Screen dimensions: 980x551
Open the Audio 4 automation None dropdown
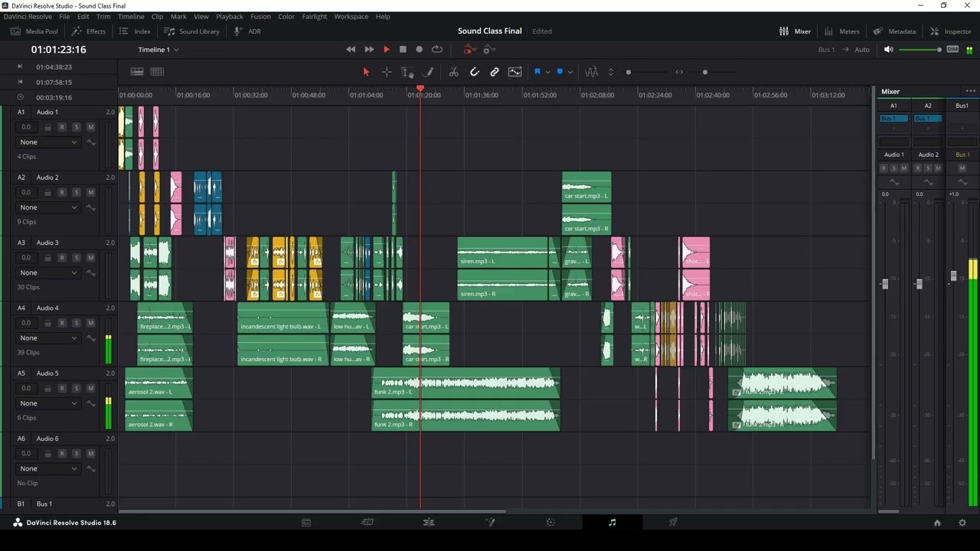[49, 338]
